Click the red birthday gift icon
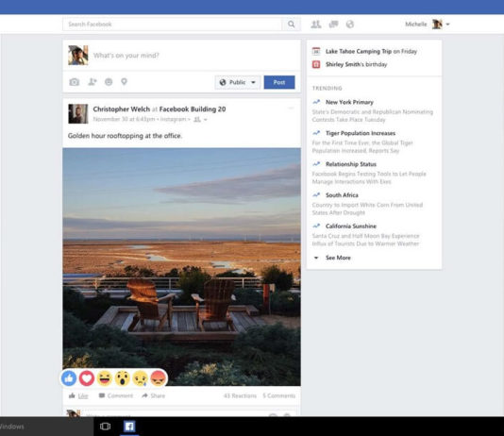504x436 pixels. coord(316,64)
